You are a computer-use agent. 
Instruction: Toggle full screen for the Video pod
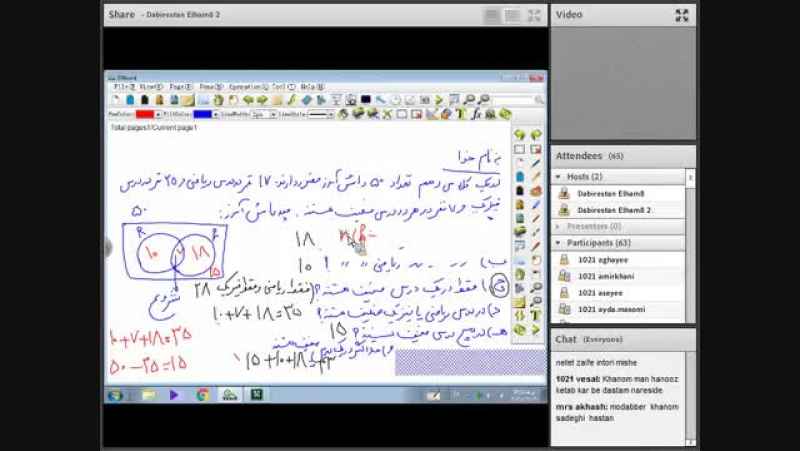click(x=682, y=15)
